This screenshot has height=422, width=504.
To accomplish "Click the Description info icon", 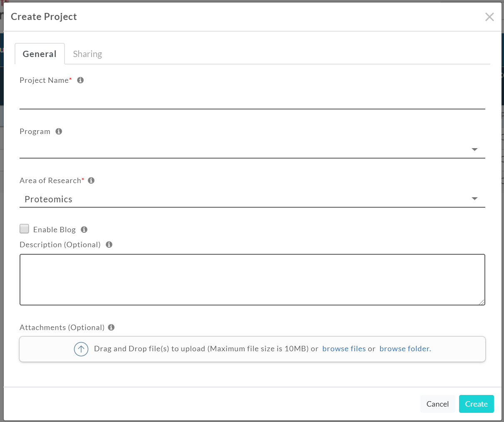I will tap(109, 245).
